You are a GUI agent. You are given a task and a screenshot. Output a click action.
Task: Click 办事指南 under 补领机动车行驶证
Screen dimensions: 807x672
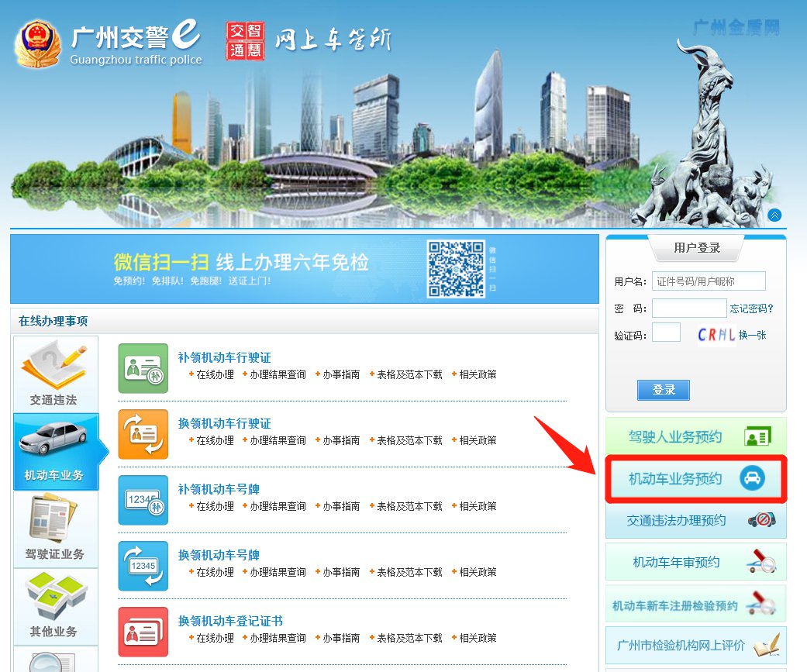click(341, 374)
